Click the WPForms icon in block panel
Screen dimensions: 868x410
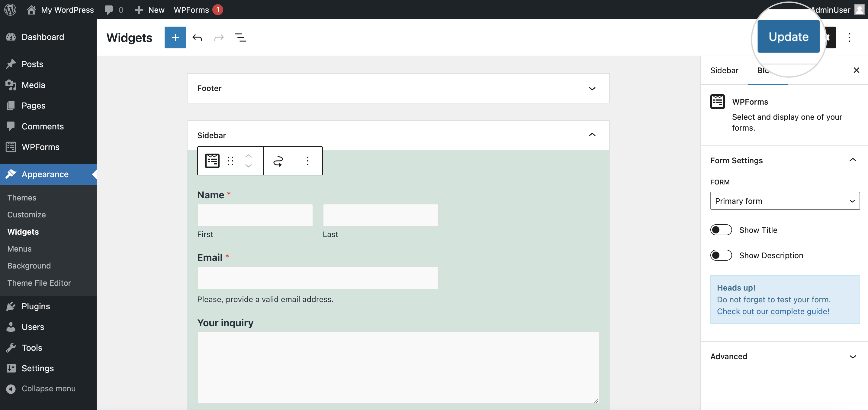(717, 102)
